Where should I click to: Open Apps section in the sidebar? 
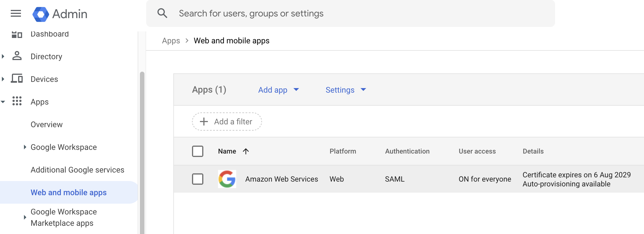tap(40, 102)
